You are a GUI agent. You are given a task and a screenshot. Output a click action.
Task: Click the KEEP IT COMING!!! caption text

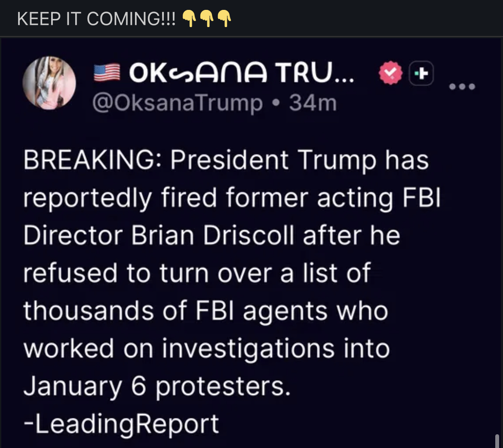click(x=96, y=19)
